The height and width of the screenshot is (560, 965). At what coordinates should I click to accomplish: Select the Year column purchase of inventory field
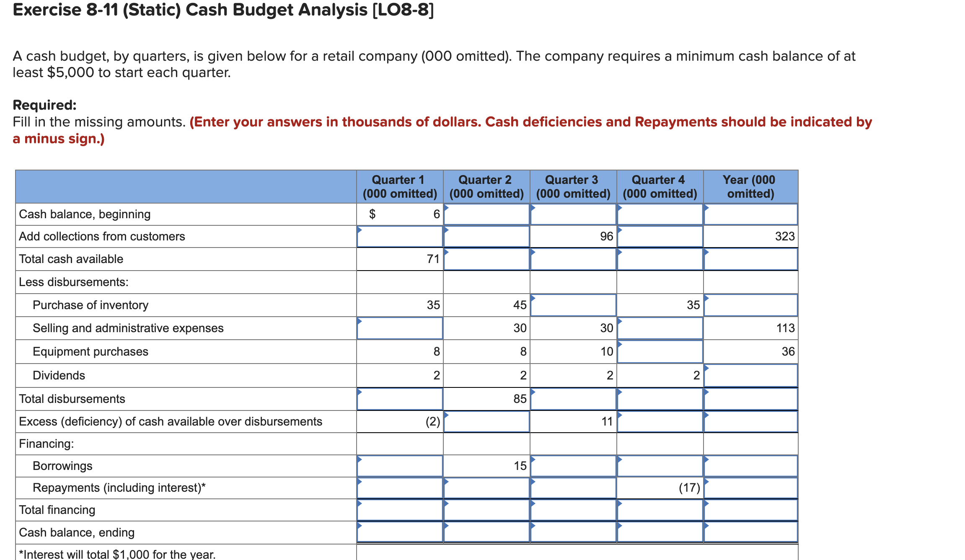(750, 305)
